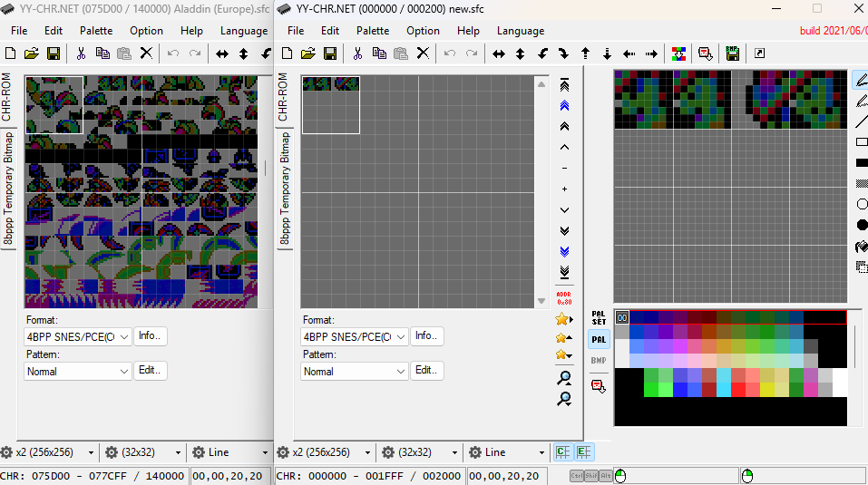Select the outlined Rectangle tool
The image size is (868, 485).
pyautogui.click(x=862, y=142)
